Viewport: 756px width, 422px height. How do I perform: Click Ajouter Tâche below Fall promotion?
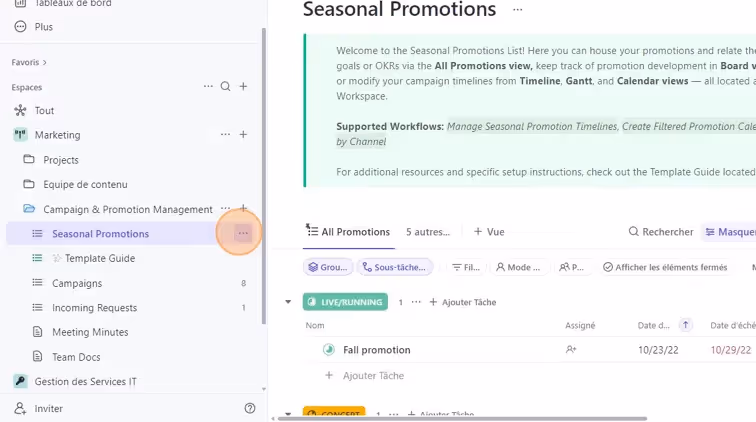coord(372,376)
